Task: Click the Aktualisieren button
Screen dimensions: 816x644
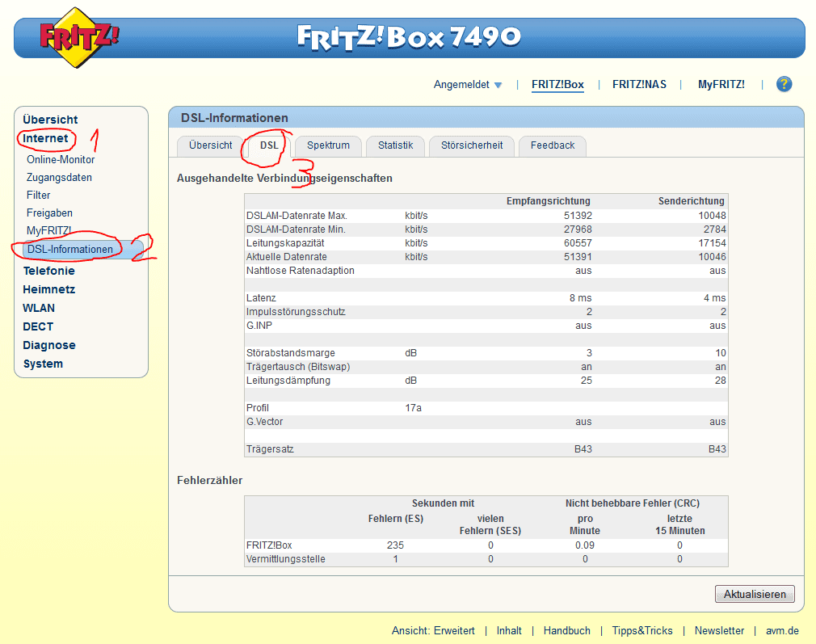Action: pos(755,594)
